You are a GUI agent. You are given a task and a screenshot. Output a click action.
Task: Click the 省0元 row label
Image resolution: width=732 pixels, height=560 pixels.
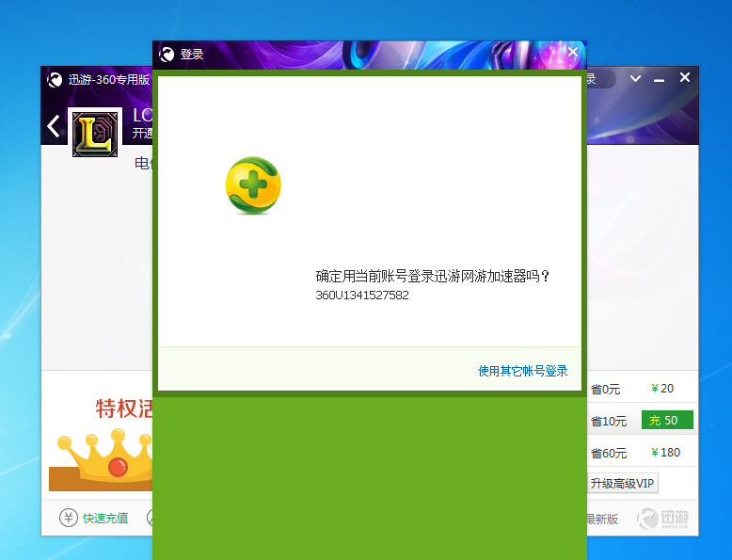tap(605, 389)
